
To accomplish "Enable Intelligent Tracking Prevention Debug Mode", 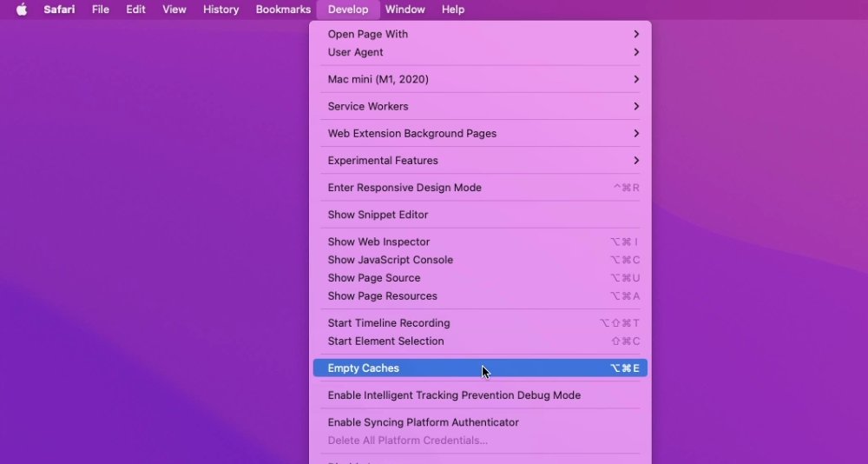I will coord(480,395).
